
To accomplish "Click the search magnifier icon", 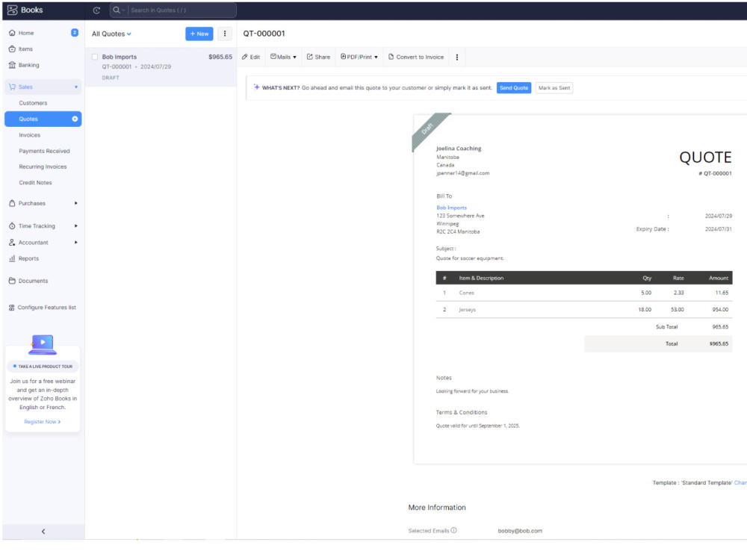I will (x=117, y=10).
